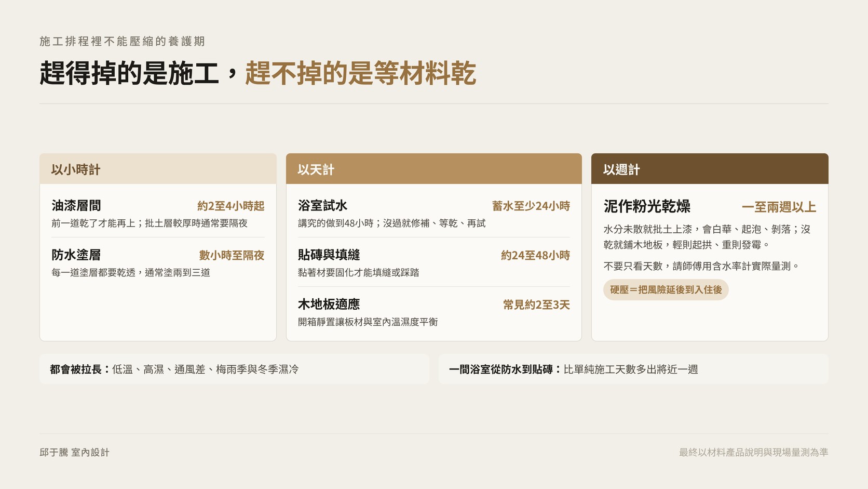Screen dimensions: 868x489
Task: Click the duration 常見約2至3天
Action: (536, 305)
